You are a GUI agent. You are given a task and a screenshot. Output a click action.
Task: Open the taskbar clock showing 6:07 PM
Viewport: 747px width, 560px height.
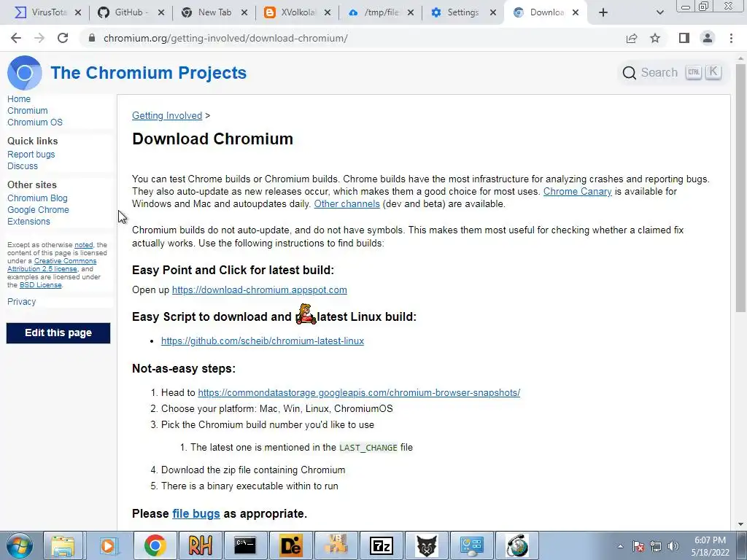pyautogui.click(x=710, y=546)
